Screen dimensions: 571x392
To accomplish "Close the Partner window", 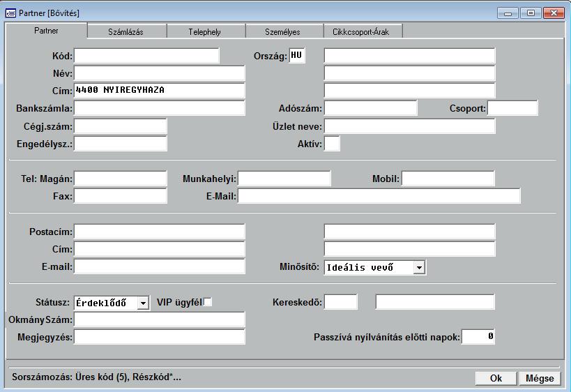I will pyautogui.click(x=554, y=13).
